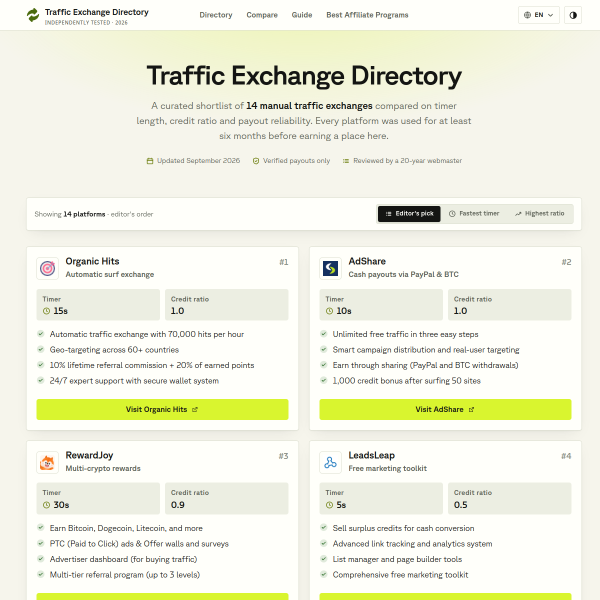
Task: Click 'Smart campaign distribution and real-user targeting' text
Action: coord(426,350)
